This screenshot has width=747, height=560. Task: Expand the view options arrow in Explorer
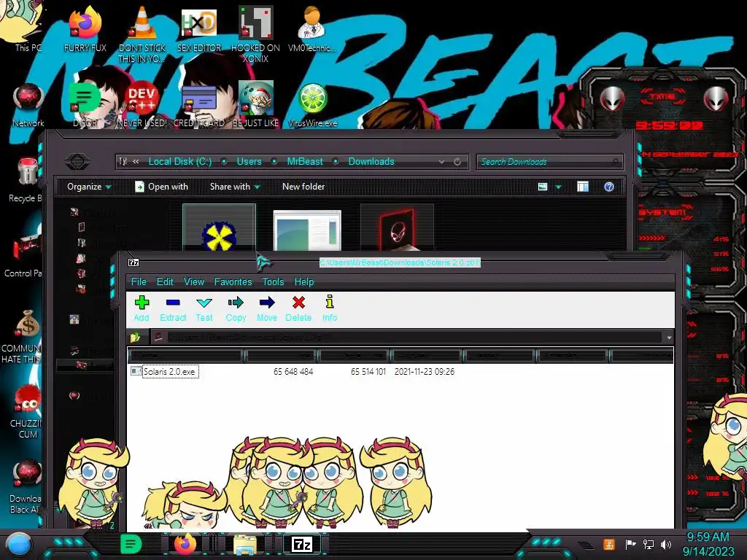558,187
